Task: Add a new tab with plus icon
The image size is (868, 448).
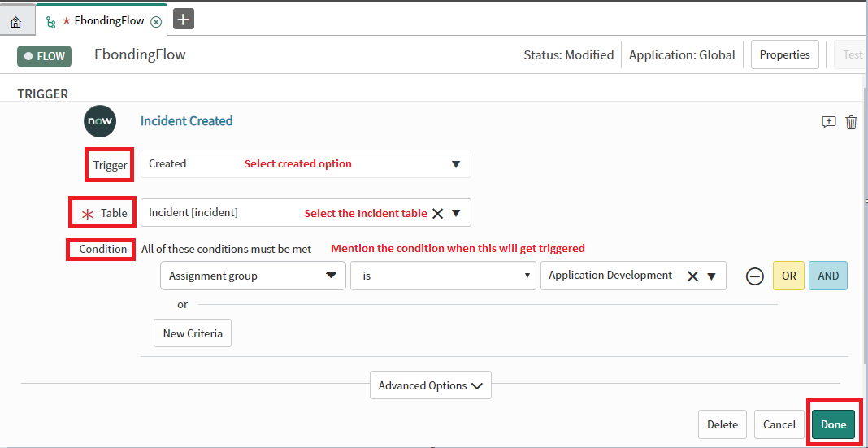Action: coord(184,20)
